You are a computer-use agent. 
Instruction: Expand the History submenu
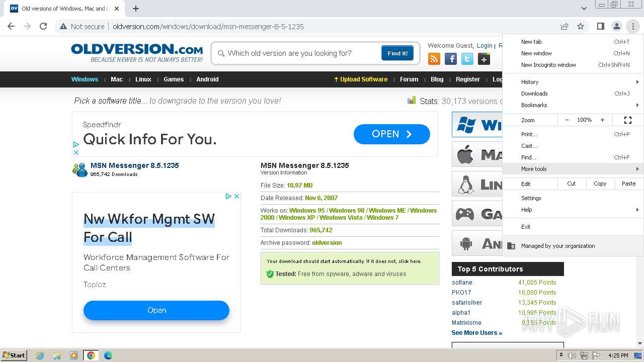point(573,82)
